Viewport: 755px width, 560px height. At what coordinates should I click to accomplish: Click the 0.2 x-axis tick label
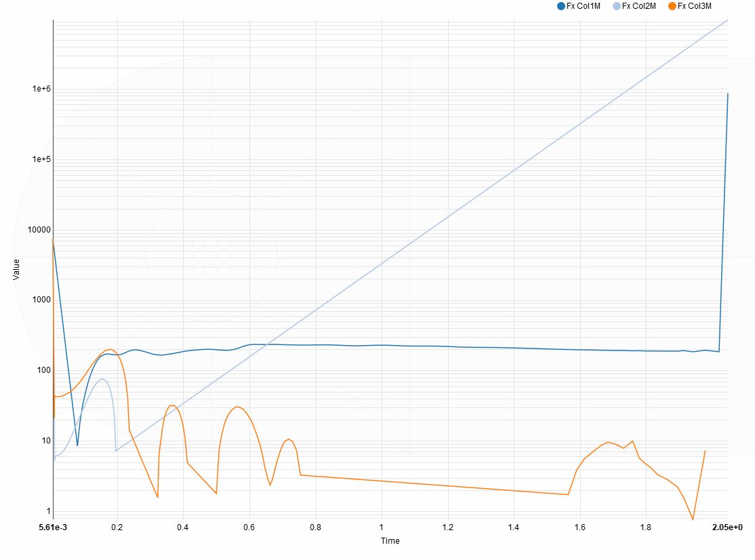tap(117, 527)
